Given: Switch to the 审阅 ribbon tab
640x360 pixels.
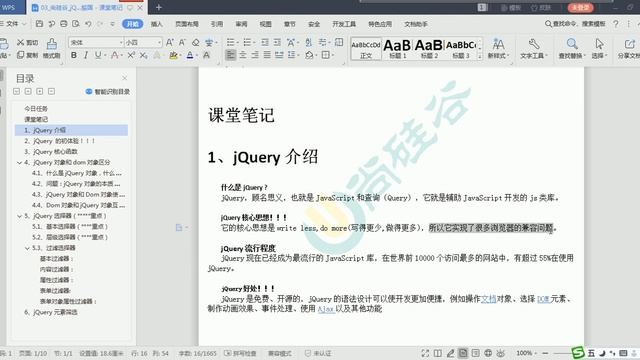Looking at the screenshot, I should click(241, 24).
